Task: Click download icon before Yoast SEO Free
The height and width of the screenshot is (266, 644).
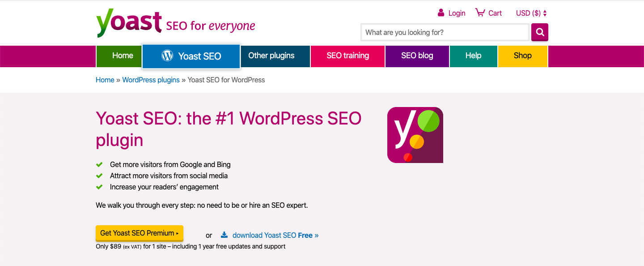Action: coord(225,235)
